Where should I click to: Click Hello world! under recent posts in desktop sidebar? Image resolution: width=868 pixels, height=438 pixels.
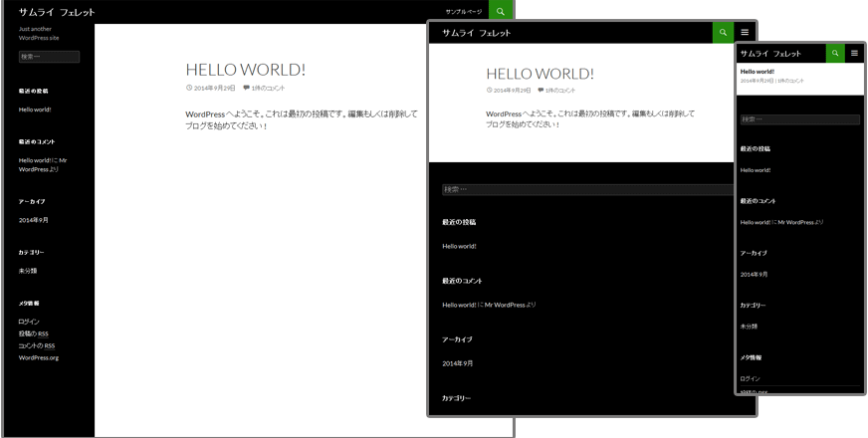35,109
